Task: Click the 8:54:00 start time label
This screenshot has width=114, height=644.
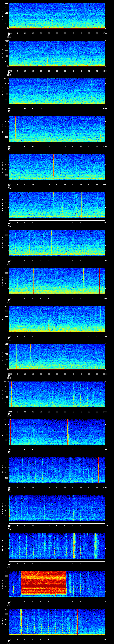Action: [9, 336]
